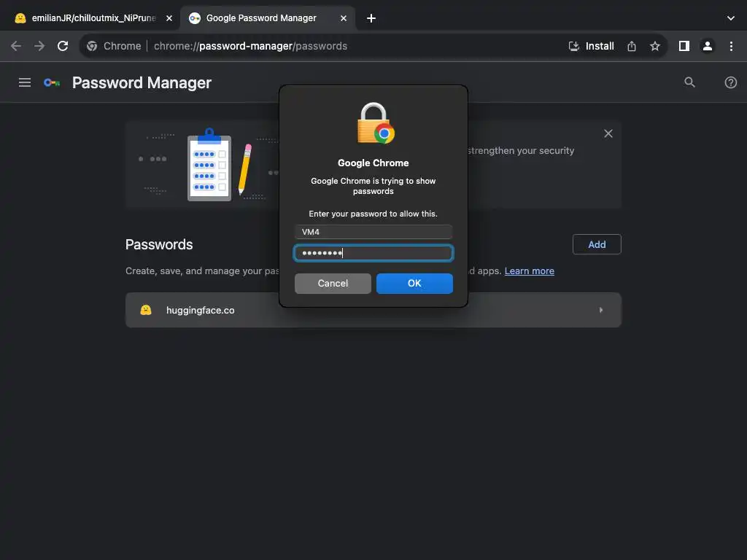Image resolution: width=747 pixels, height=560 pixels.
Task: Click the Install app button
Action: (x=591, y=46)
